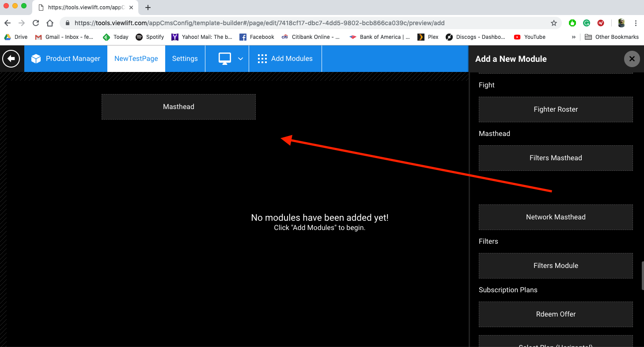Switch to the NewTestPage tab

pyautogui.click(x=136, y=59)
